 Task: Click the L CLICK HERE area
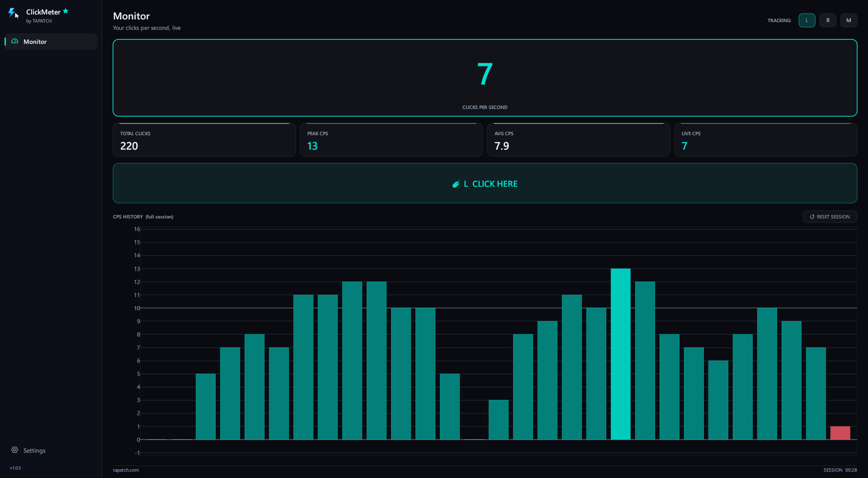click(x=485, y=183)
